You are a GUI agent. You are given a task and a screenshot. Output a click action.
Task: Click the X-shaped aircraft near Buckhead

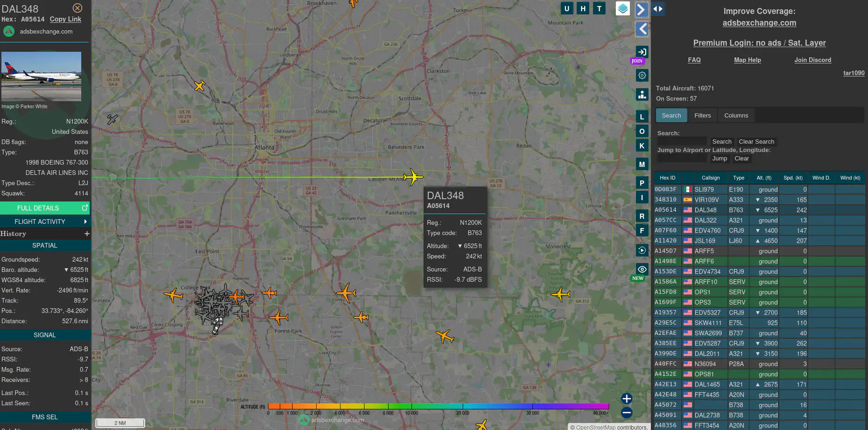(x=199, y=85)
